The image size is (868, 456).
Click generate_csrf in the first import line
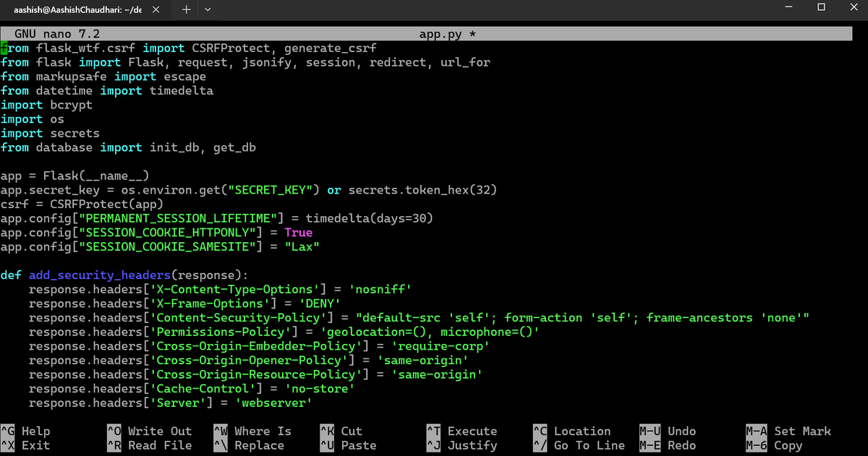pyautogui.click(x=331, y=48)
